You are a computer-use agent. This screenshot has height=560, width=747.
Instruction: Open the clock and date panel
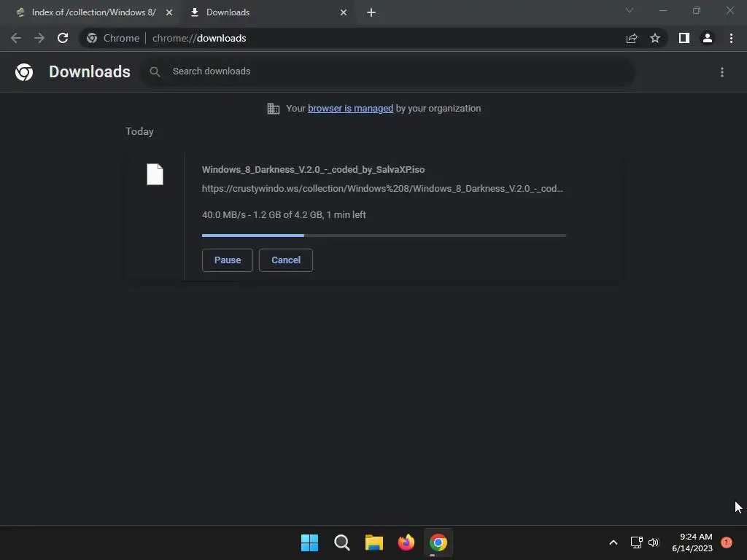click(x=692, y=542)
